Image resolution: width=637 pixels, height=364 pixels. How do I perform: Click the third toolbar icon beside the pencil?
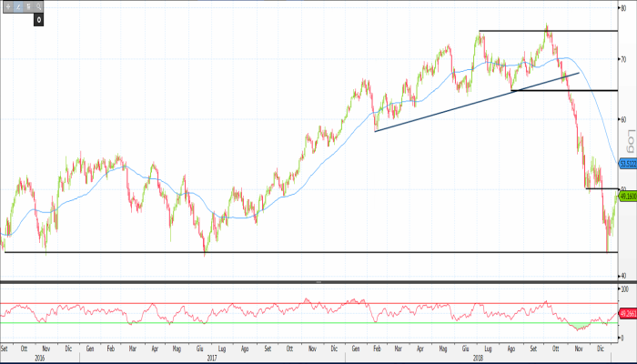pos(27,6)
